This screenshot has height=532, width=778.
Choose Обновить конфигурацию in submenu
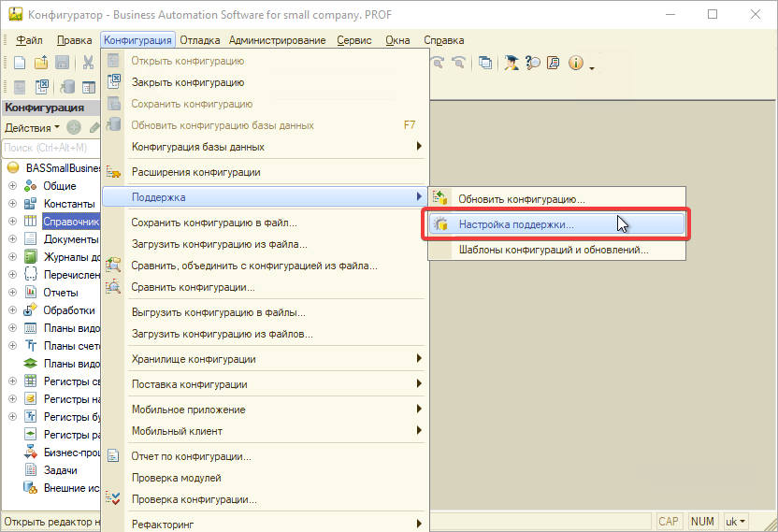pyautogui.click(x=521, y=199)
